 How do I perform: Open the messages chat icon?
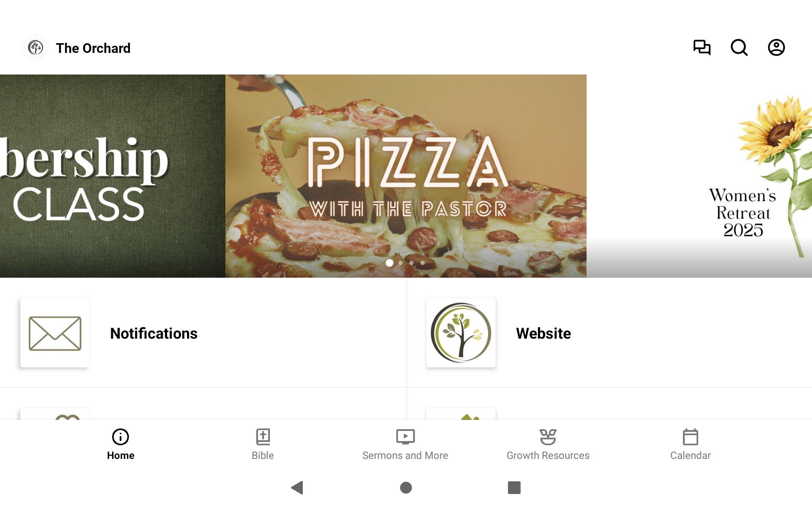click(702, 47)
